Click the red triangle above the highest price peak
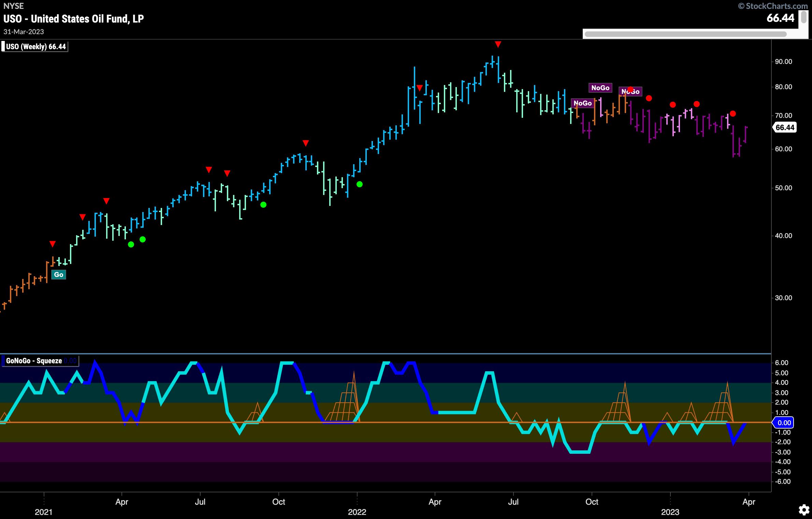 (x=498, y=44)
